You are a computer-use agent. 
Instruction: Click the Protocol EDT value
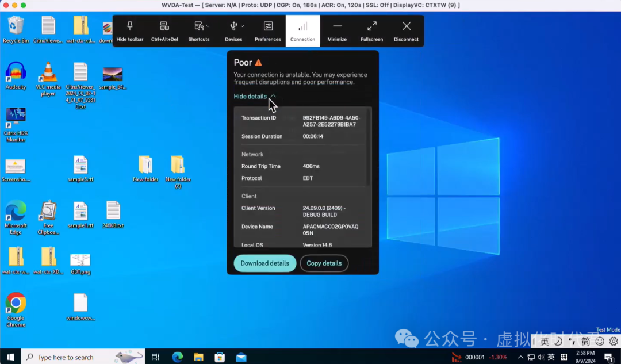[x=308, y=178]
